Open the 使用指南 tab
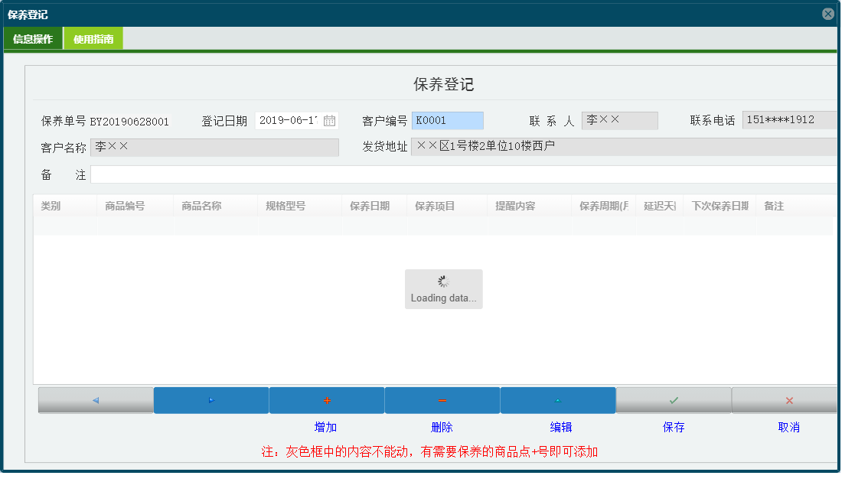This screenshot has width=868, height=495. [x=92, y=37]
